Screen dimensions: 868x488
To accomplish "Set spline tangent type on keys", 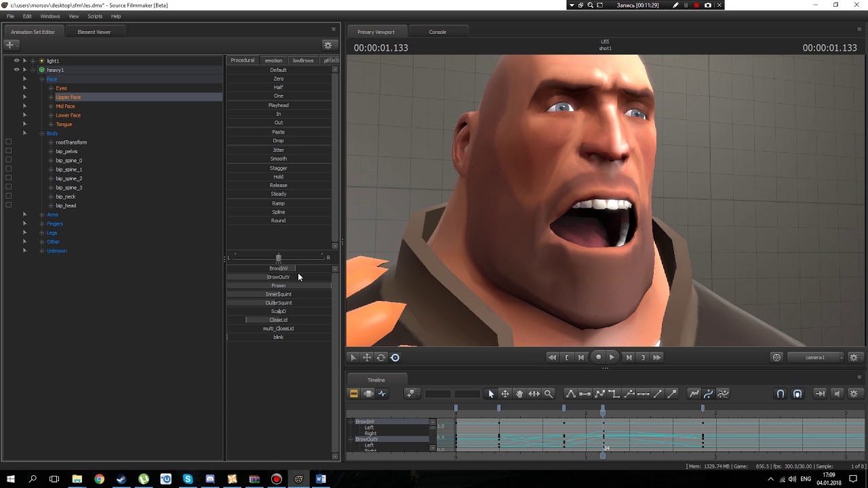I will tap(570, 394).
